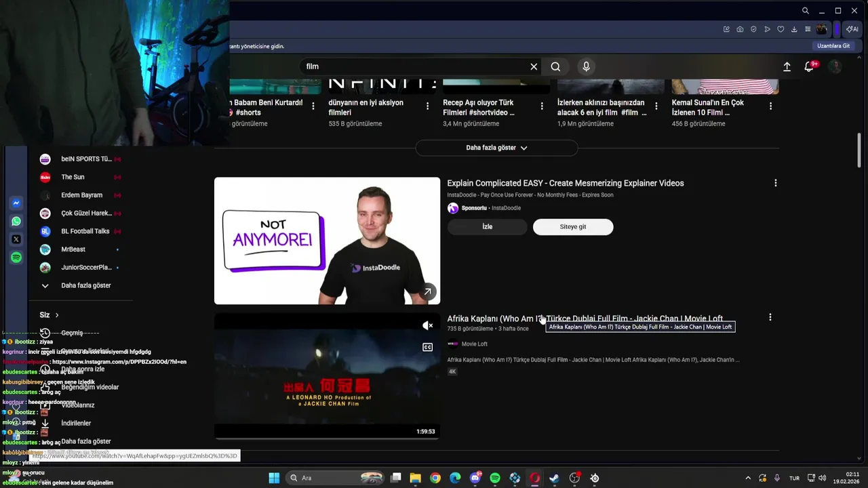The height and width of the screenshot is (488, 868).
Task: Open Google Chrome from the taskbar
Action: pyautogui.click(x=435, y=478)
